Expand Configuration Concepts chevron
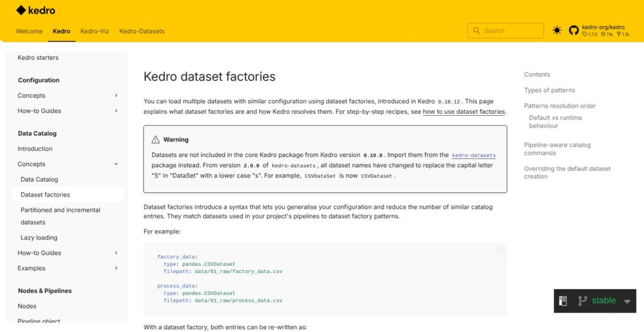Viewport: 644px width, 332px height. click(116, 96)
